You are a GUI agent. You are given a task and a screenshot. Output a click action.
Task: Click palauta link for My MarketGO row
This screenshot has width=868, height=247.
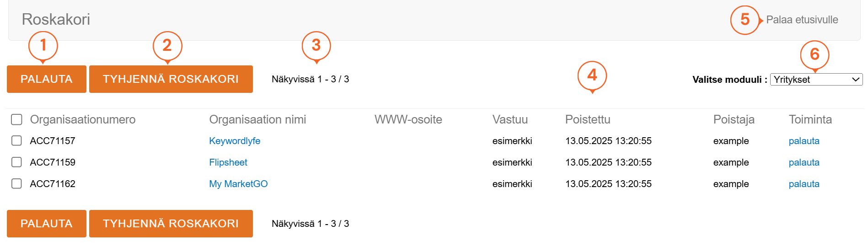804,184
